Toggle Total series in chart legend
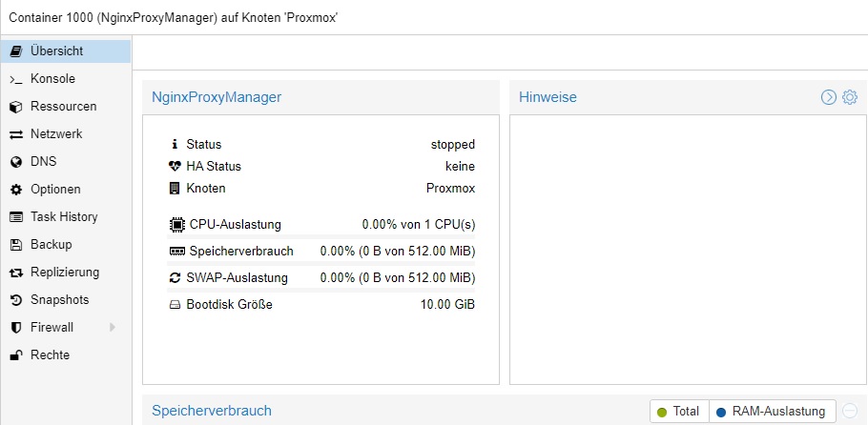The width and height of the screenshot is (868, 425). 676,412
